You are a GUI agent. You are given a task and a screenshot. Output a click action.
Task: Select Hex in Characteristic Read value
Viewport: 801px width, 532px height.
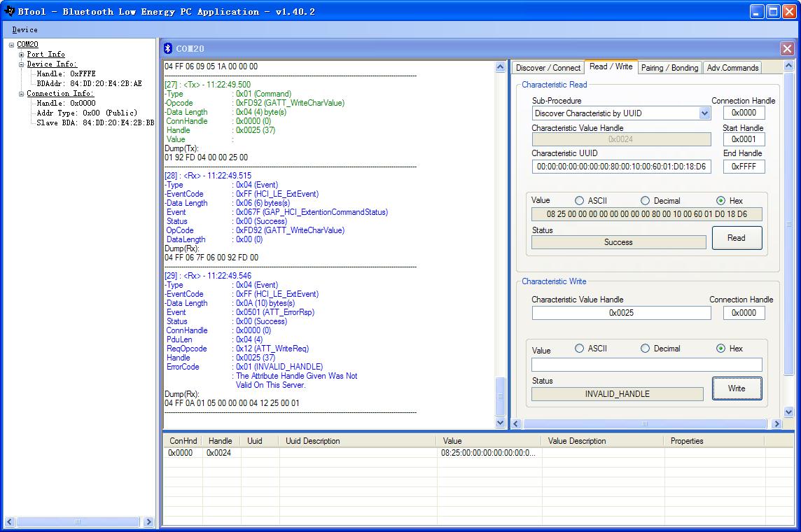coord(720,201)
